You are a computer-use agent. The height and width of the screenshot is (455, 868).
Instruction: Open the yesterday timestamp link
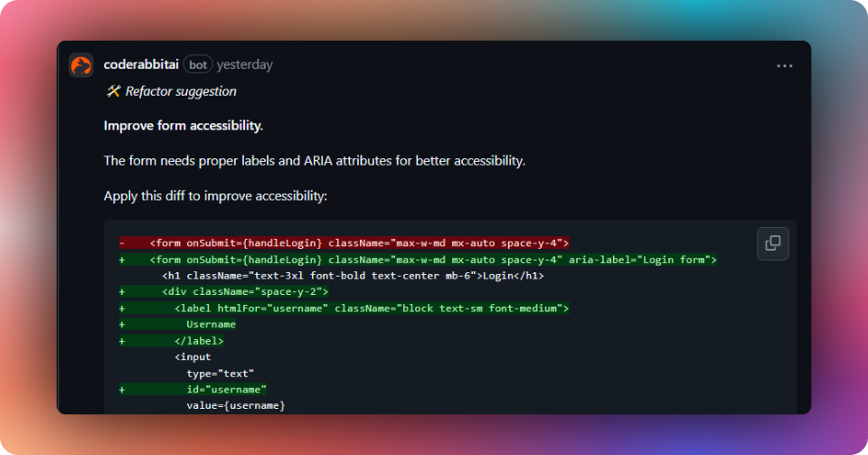(x=245, y=65)
